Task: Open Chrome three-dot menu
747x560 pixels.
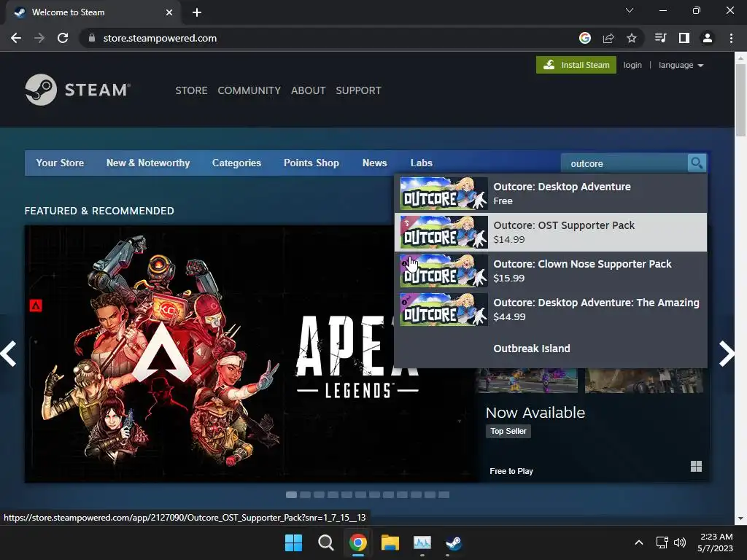Action: point(731,38)
